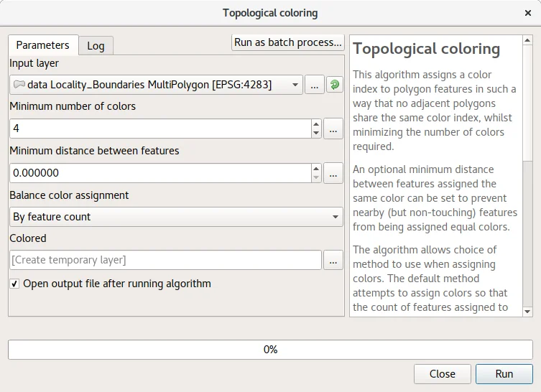Click the Colored output path field

165,261
